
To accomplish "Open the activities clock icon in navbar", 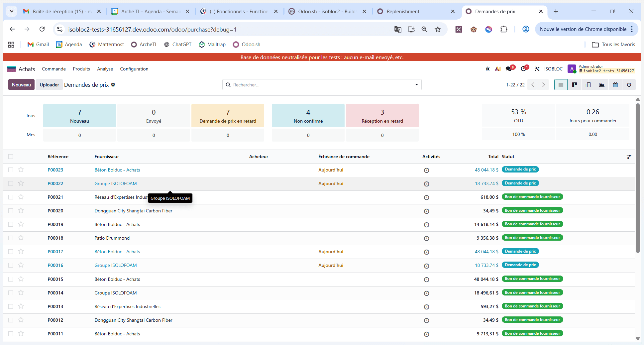I will point(523,69).
